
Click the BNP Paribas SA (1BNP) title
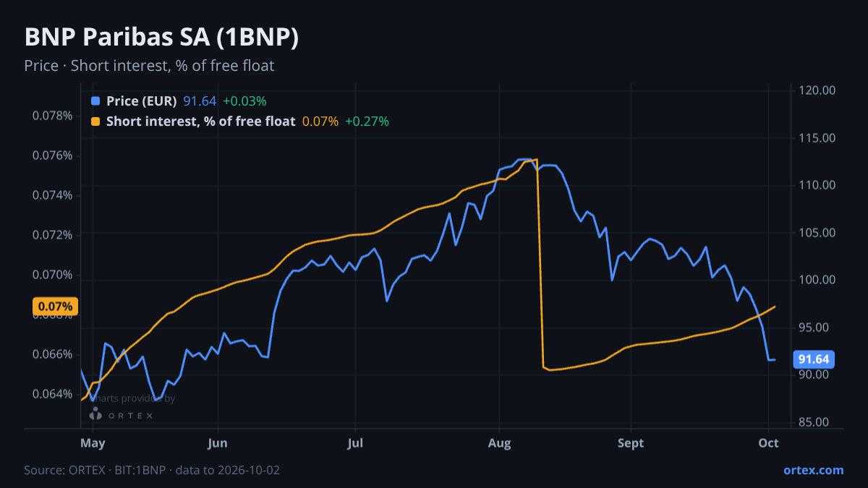point(161,38)
